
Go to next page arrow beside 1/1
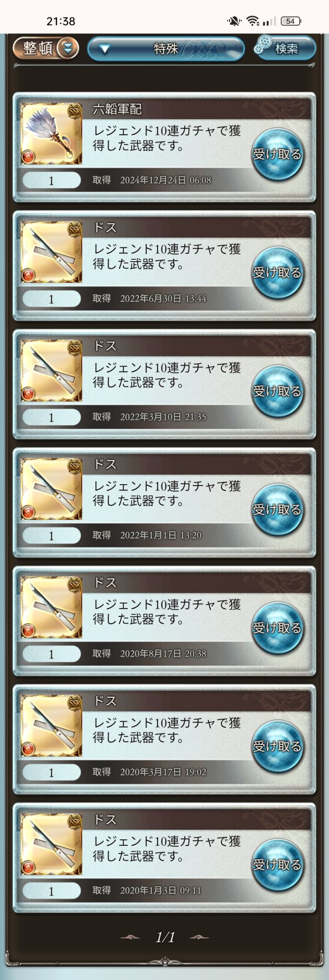point(199,937)
